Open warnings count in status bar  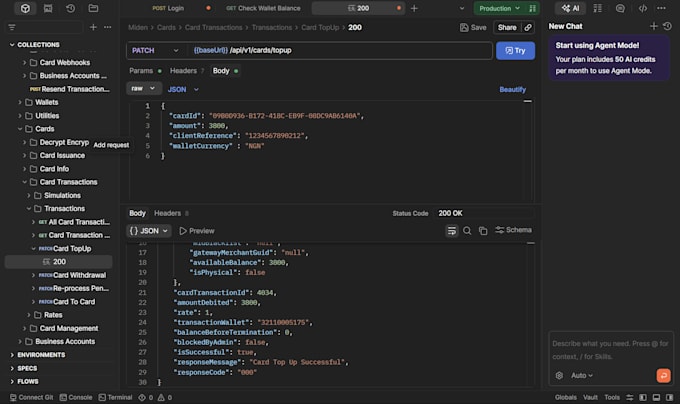[165, 397]
